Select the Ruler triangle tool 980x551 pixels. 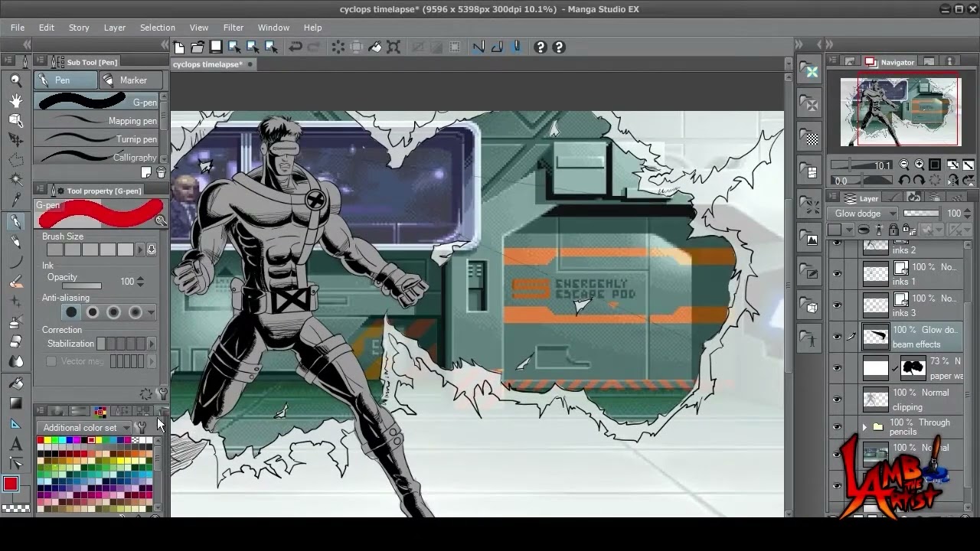coord(15,423)
